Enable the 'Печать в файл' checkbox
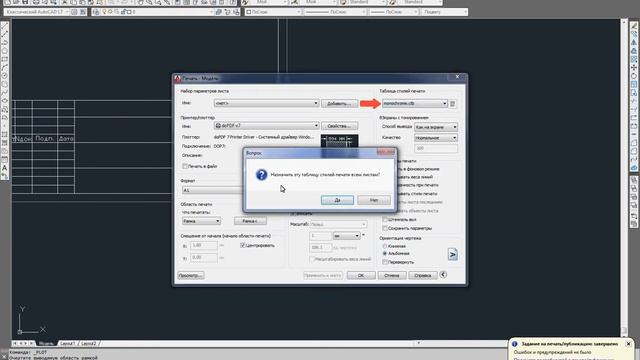 184,166
